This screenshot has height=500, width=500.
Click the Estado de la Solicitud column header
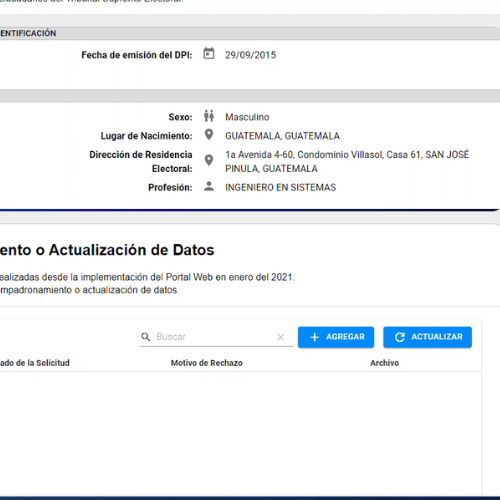pyautogui.click(x=34, y=363)
